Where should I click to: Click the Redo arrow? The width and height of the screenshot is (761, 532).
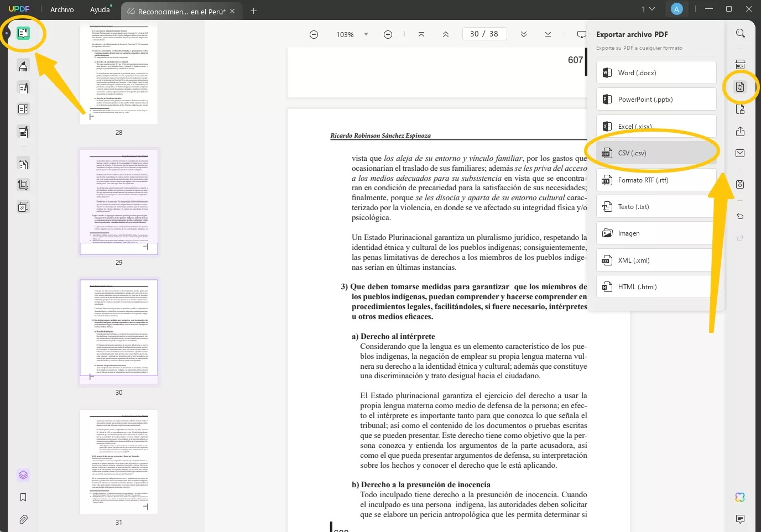pos(740,238)
